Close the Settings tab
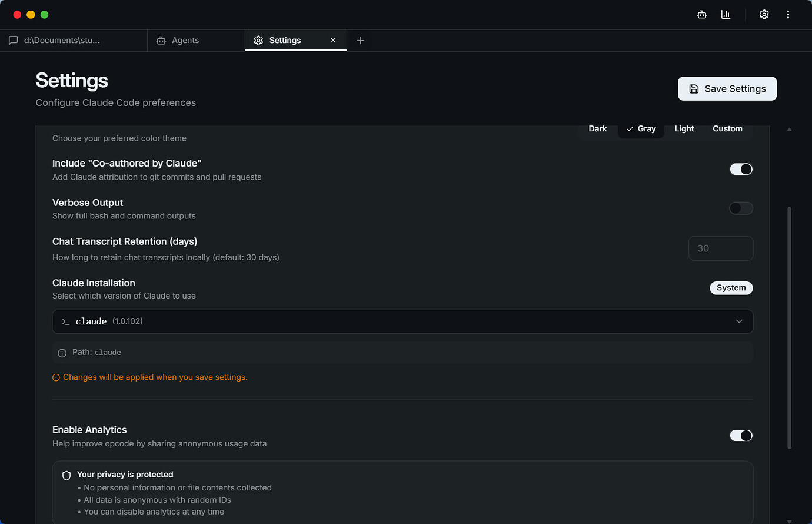 tap(333, 40)
